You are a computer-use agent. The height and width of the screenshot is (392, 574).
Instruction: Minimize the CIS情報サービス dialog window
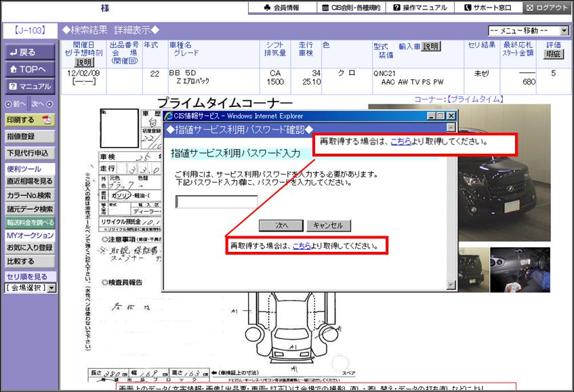pyautogui.click(x=432, y=116)
